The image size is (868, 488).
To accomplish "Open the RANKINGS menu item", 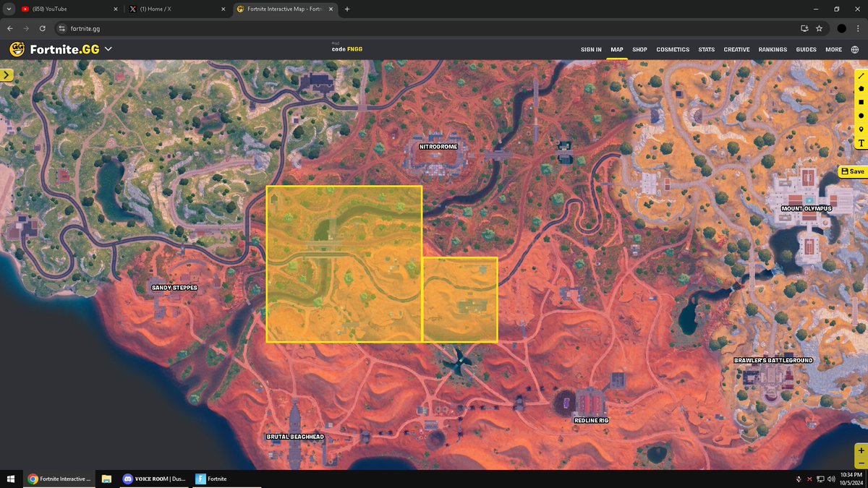I will 773,50.
